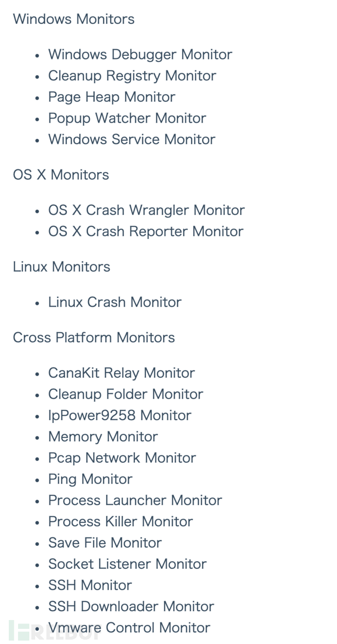Click the Cross Platform Monitors heading
This screenshot has width=337, height=644.
(x=94, y=338)
